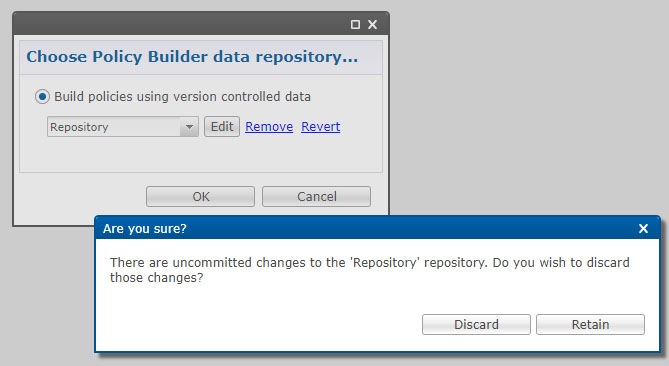Click the Revert link
Image resolution: width=669 pixels, height=366 pixels.
pos(320,127)
